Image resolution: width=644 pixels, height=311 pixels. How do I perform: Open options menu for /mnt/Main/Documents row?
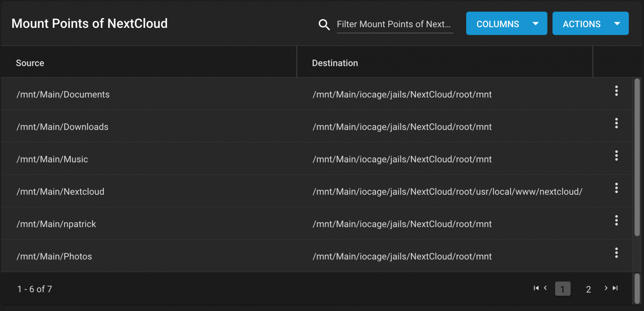[616, 91]
